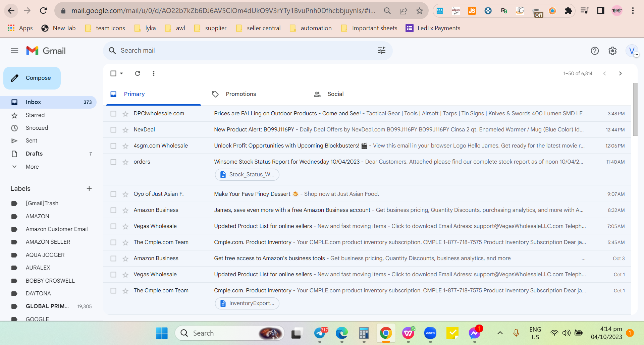Viewport: 644px width, 345px height.
Task: Open the Apps bookmark shortcut
Action: pyautogui.click(x=20, y=28)
